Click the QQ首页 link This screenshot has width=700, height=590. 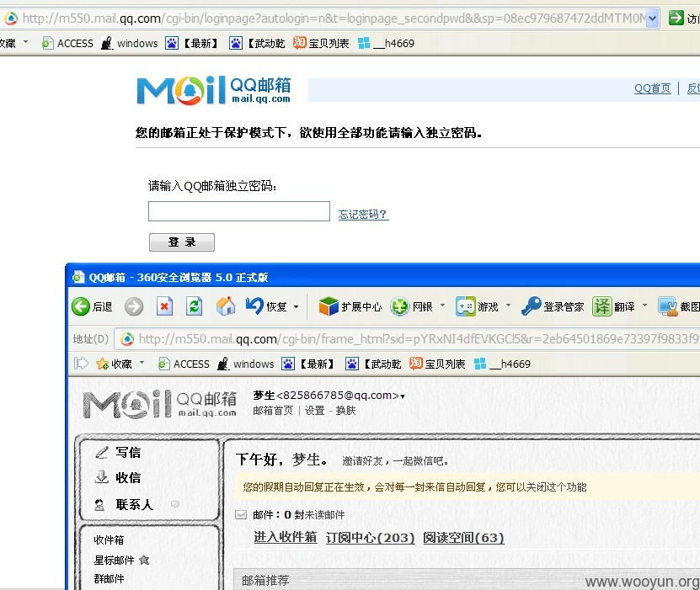point(652,88)
